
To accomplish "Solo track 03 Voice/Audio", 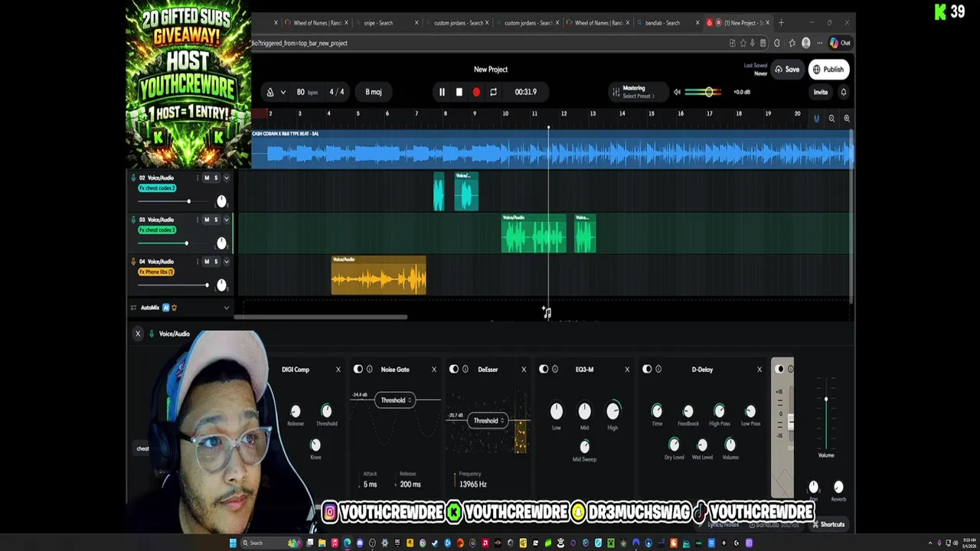I will (216, 220).
